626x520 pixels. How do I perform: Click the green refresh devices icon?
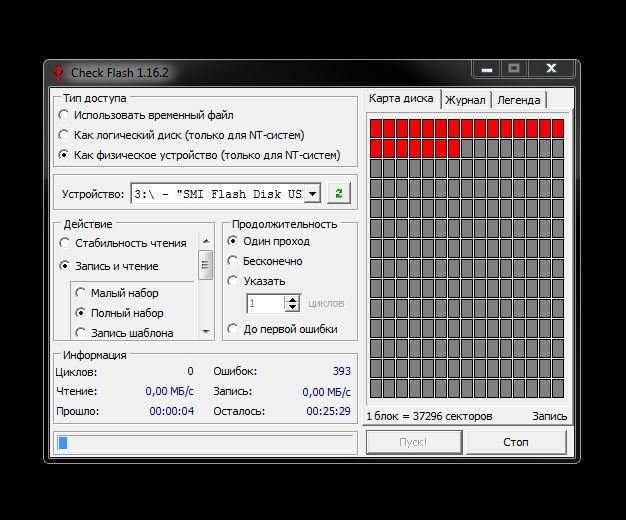339,194
